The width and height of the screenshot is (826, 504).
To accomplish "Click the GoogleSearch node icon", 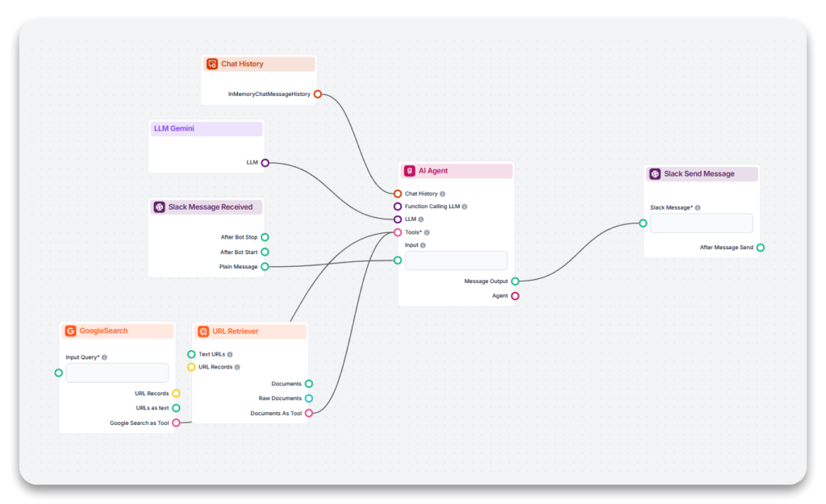I will [x=71, y=331].
